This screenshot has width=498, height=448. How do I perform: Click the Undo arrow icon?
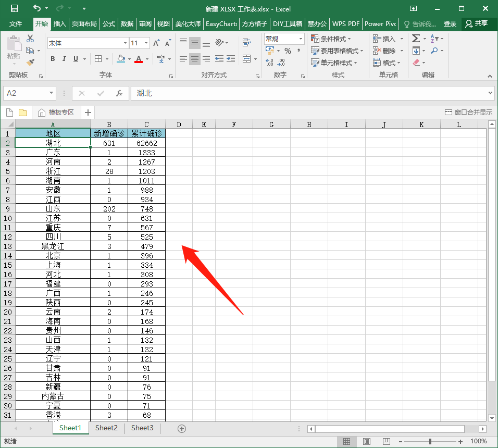37,8
